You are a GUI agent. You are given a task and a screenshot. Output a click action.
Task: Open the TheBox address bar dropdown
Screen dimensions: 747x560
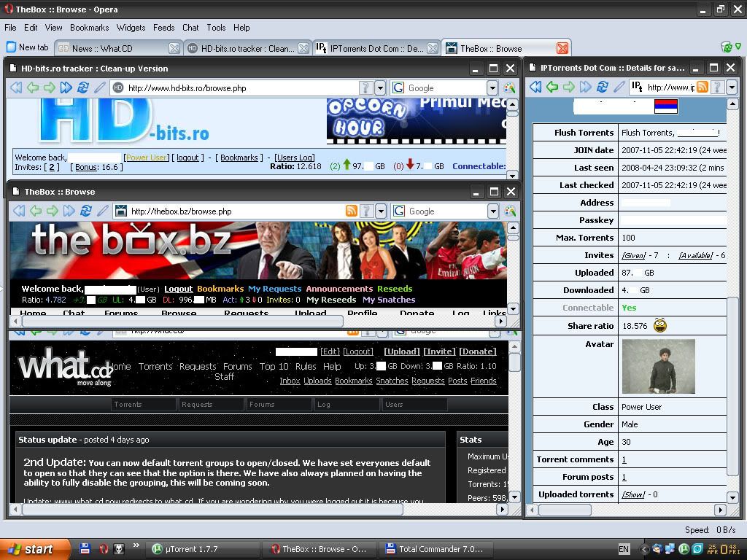coord(381,211)
